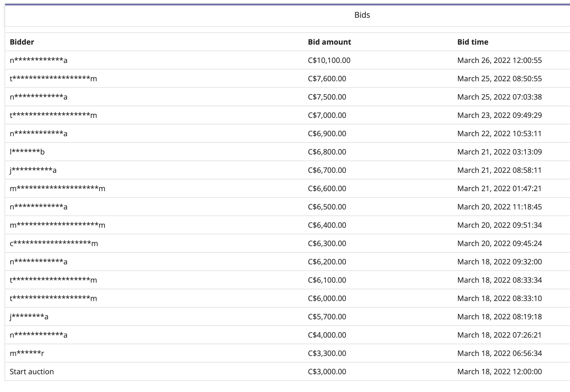Image resolution: width=570 pixels, height=392 pixels.
Task: Click the Start auction row label
Action: coord(32,372)
